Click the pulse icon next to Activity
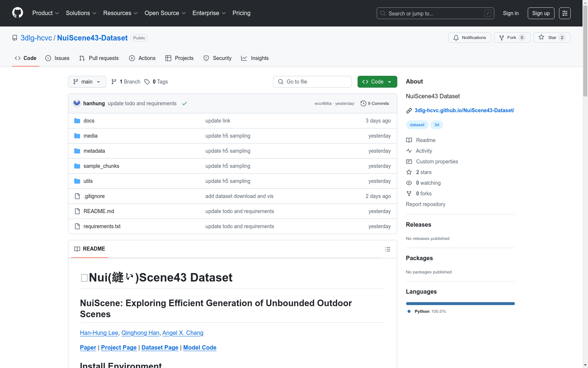Image resolution: width=588 pixels, height=368 pixels. [409, 151]
